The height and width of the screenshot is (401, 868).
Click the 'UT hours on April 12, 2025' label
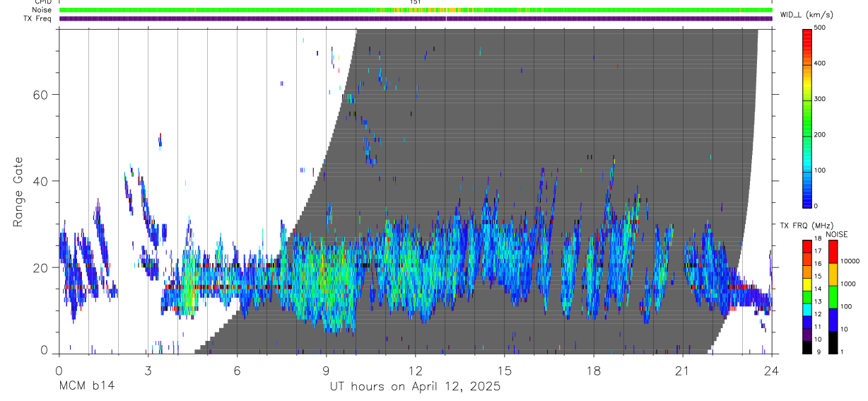pyautogui.click(x=415, y=387)
